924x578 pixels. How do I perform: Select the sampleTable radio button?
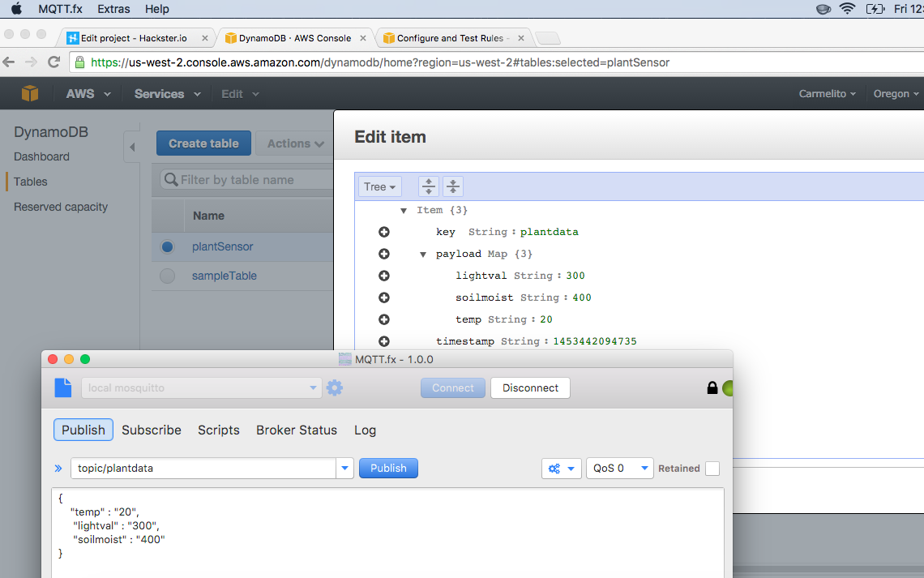(x=168, y=276)
